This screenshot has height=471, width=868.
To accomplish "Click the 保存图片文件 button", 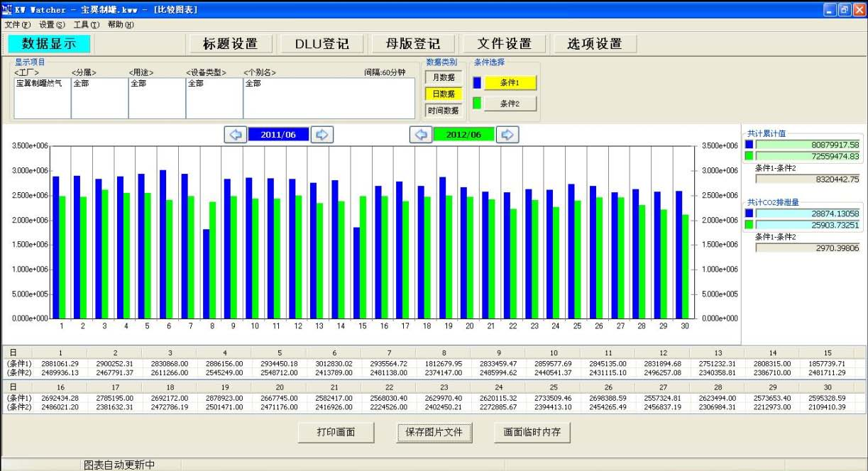I will click(434, 432).
